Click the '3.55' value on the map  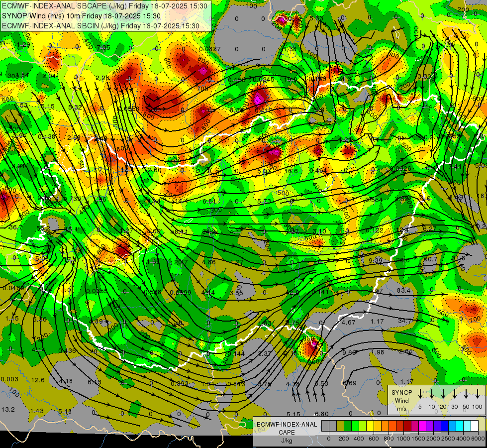click(x=236, y=293)
